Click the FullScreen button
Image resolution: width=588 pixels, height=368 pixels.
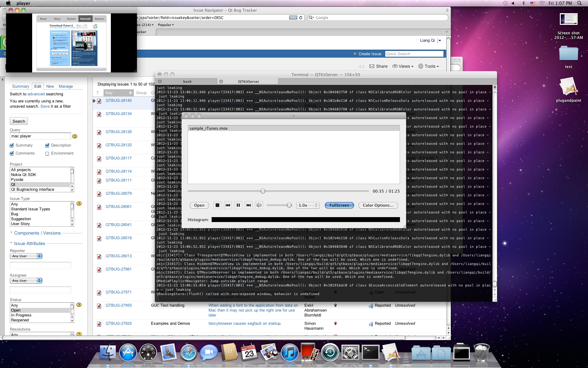[339, 205]
